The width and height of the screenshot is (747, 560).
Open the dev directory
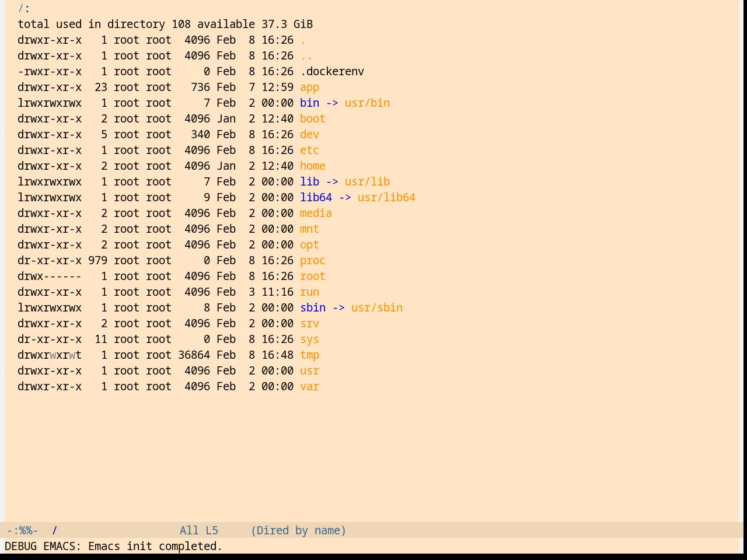pos(309,135)
